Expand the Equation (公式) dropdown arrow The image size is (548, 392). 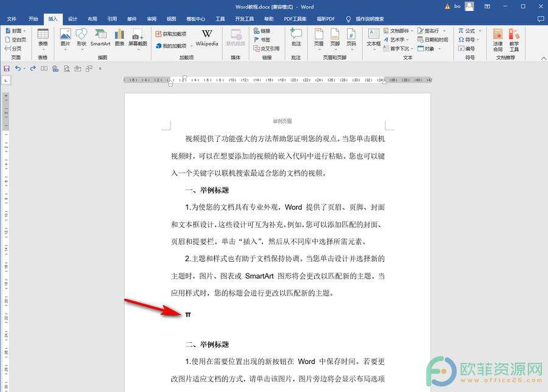click(480, 31)
